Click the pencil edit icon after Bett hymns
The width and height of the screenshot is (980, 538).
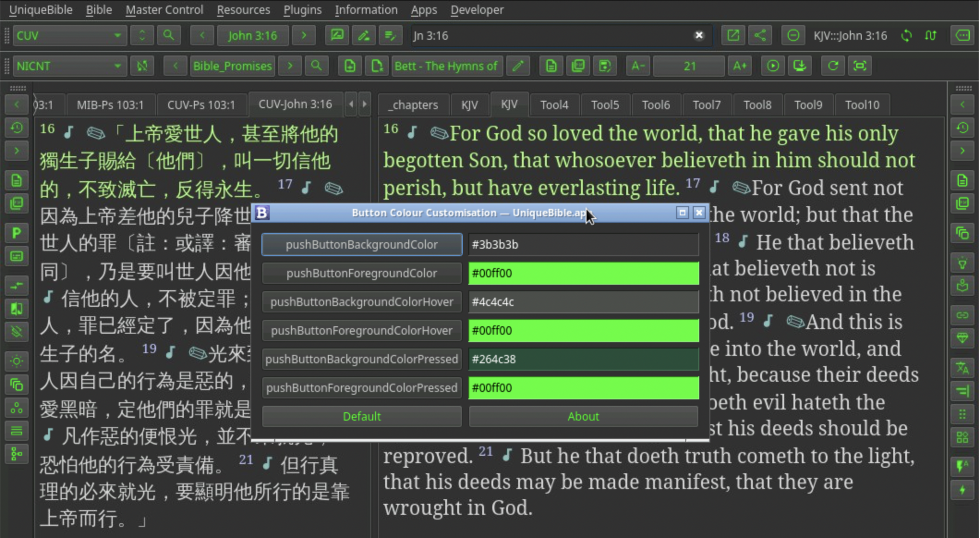518,66
